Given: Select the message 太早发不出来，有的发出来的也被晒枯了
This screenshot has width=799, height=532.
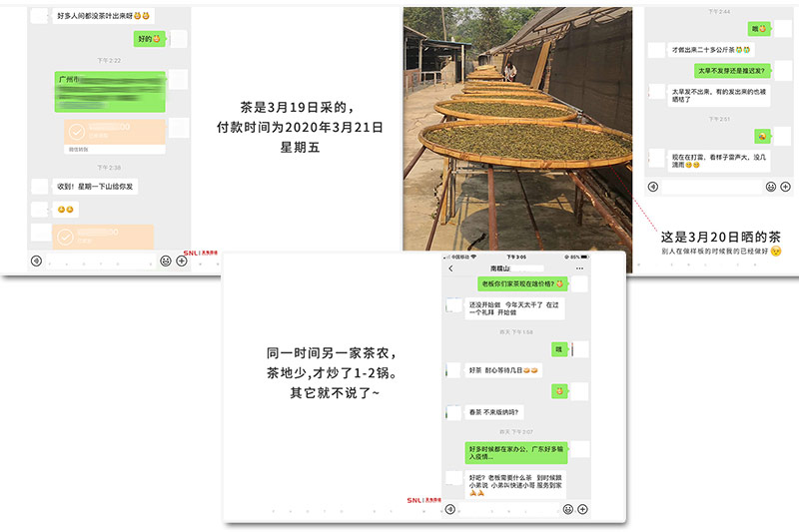Looking at the screenshot, I should click(718, 95).
